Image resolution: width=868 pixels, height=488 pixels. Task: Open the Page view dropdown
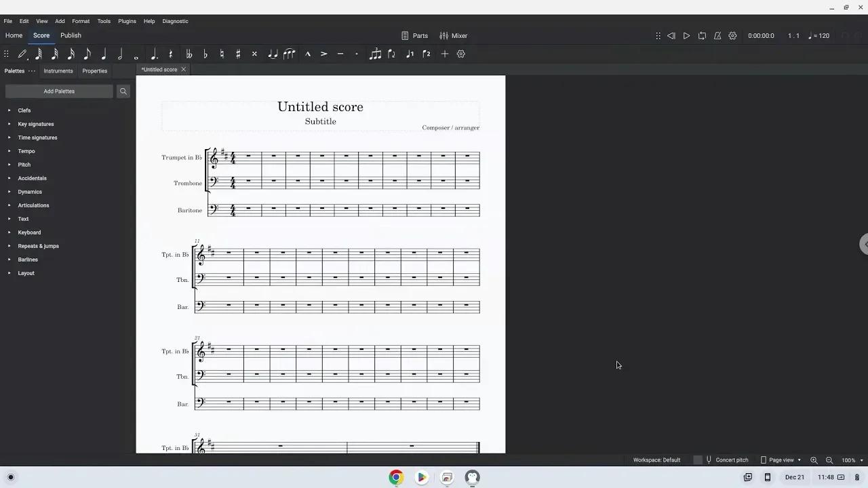[781, 460]
